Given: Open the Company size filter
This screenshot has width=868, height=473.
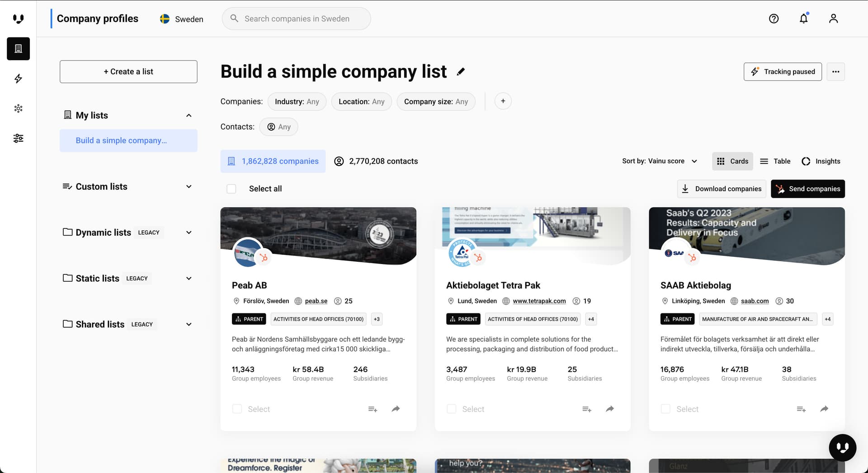Looking at the screenshot, I should point(436,101).
